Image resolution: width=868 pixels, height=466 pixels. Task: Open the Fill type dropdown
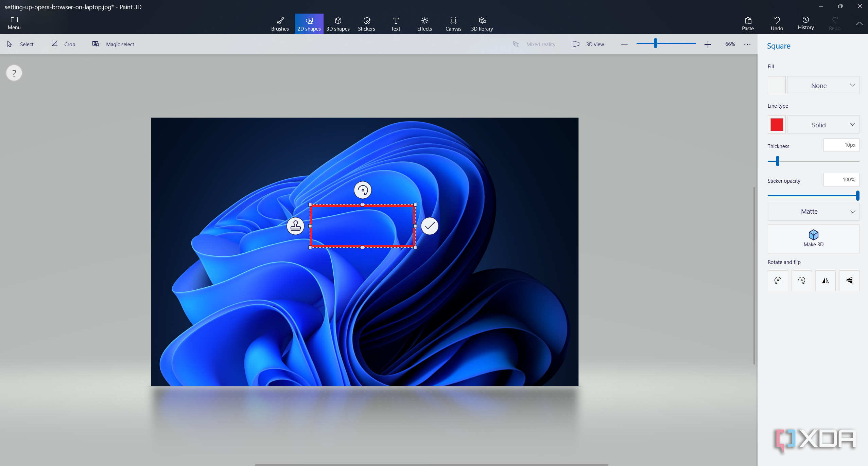823,85
